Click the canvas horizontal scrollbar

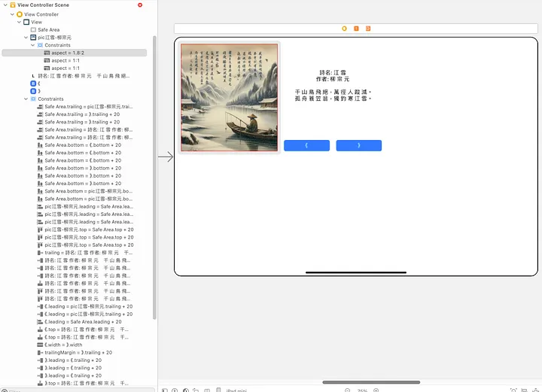(x=371, y=382)
